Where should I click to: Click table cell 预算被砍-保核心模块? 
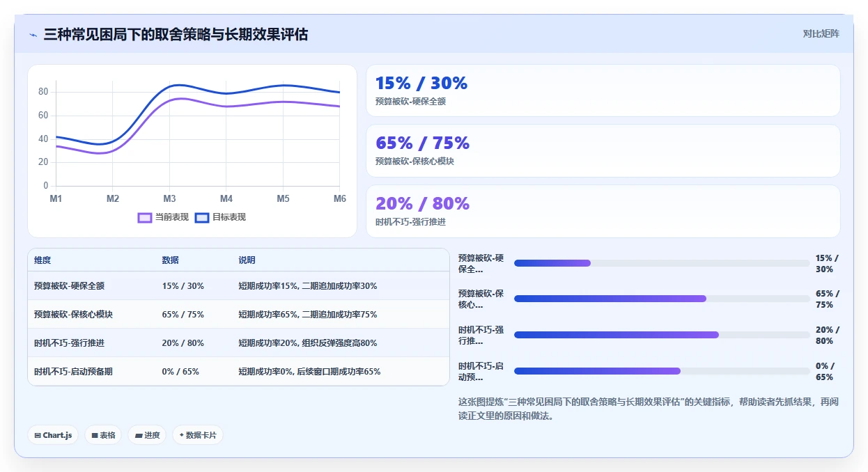[73, 315]
